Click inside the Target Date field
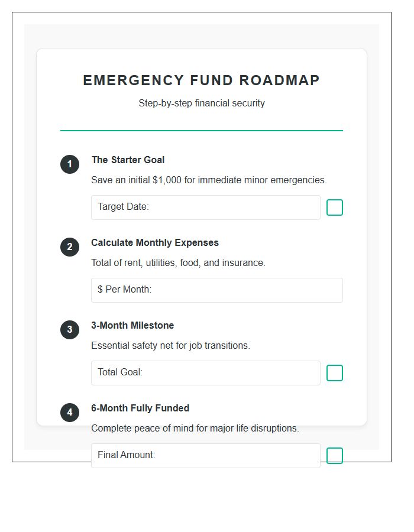This screenshot has width=414, height=532. 205,207
